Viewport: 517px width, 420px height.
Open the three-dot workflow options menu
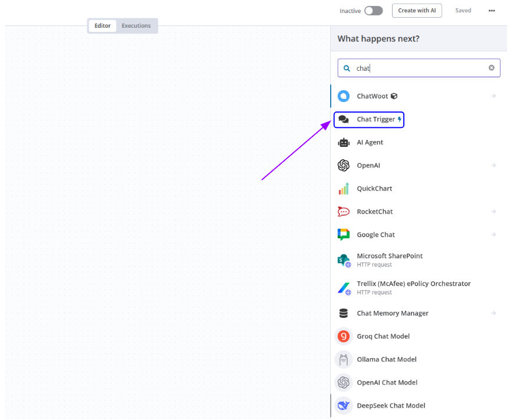(x=492, y=11)
